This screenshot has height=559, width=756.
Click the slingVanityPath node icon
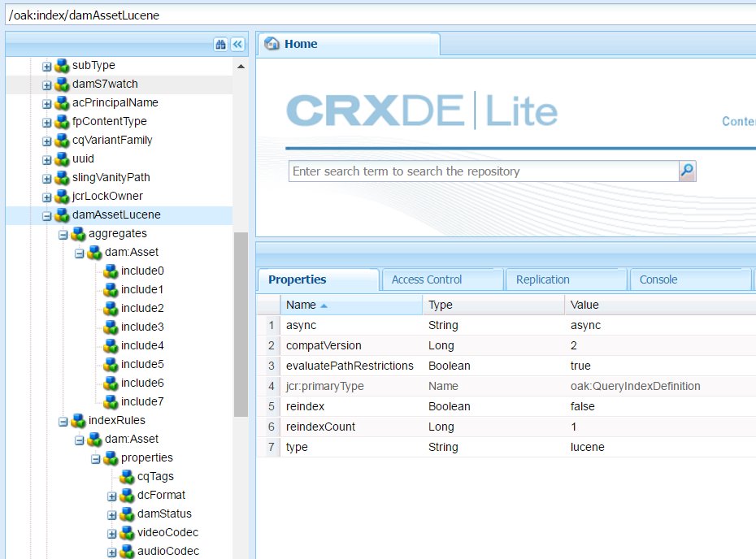click(63, 178)
